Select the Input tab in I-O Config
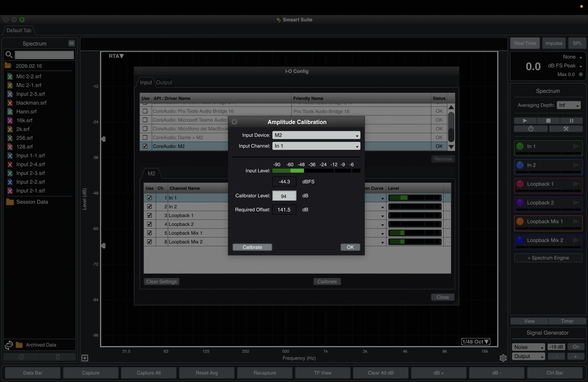Screen dimensions: 588x382 coord(146,82)
